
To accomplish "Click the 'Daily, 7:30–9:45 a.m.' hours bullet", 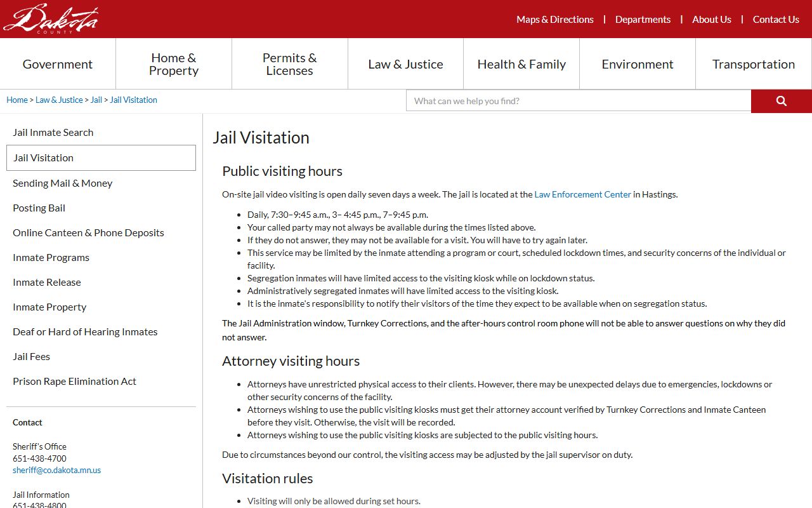I will tap(337, 215).
